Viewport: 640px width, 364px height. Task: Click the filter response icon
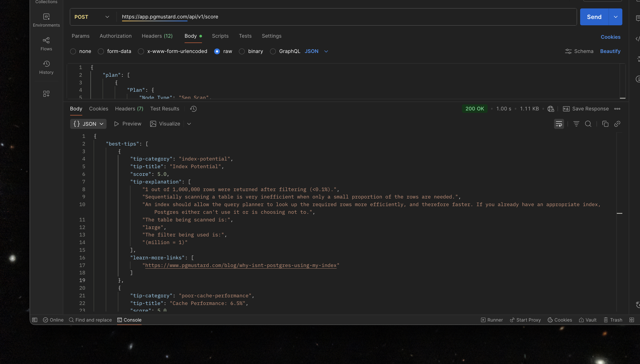pyautogui.click(x=576, y=124)
